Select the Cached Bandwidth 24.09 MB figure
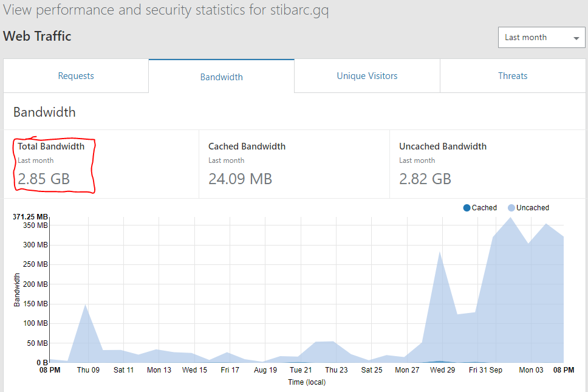This screenshot has height=392, width=588. tap(240, 179)
